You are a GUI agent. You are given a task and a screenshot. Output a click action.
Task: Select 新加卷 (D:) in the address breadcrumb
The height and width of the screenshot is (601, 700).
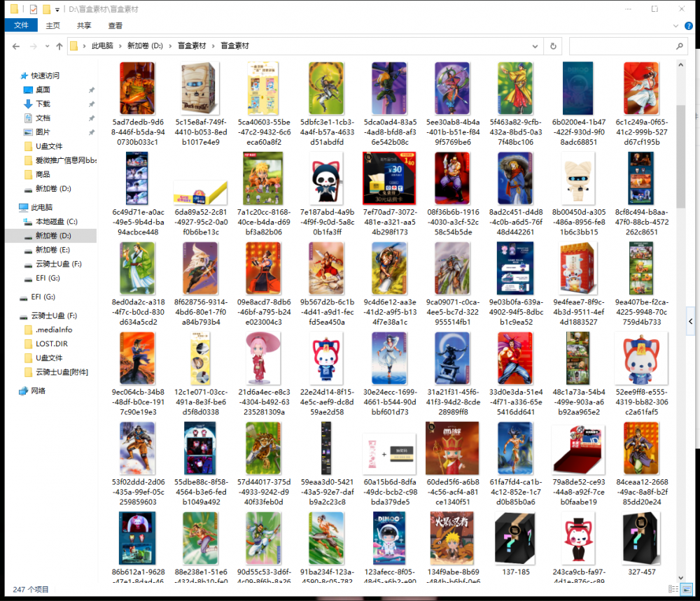145,46
